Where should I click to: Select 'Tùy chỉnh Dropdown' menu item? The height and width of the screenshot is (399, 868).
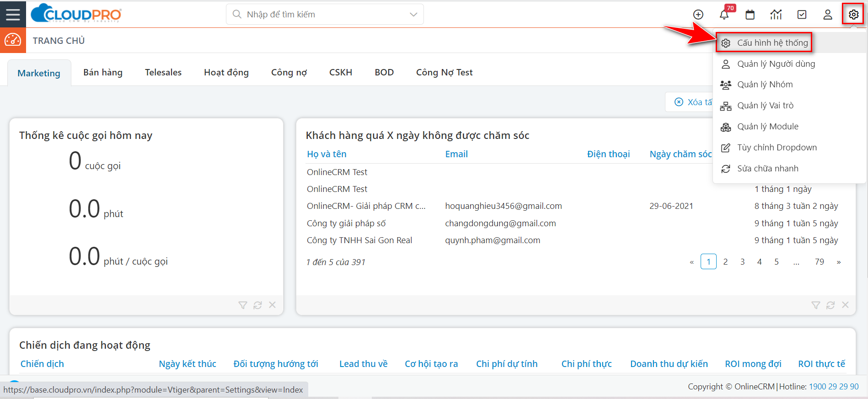click(789, 147)
